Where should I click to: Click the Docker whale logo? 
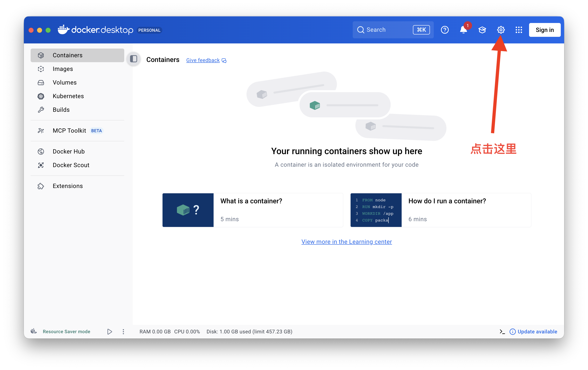click(63, 30)
